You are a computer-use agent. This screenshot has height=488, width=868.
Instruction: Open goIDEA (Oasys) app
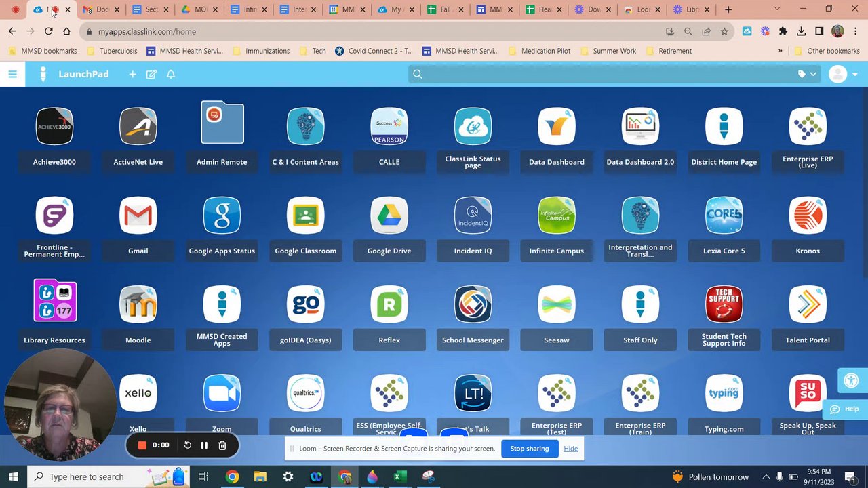pos(306,304)
